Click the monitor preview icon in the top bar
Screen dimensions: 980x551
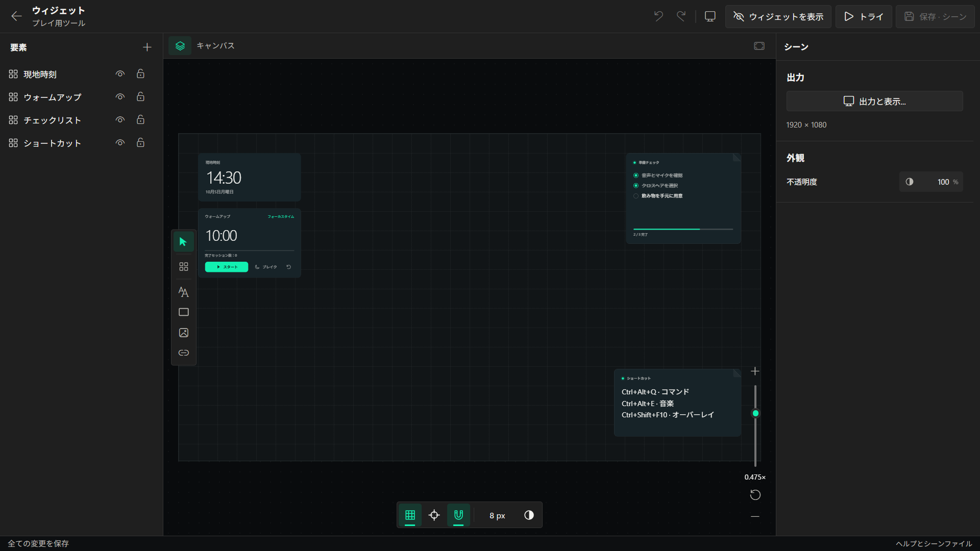pyautogui.click(x=710, y=16)
